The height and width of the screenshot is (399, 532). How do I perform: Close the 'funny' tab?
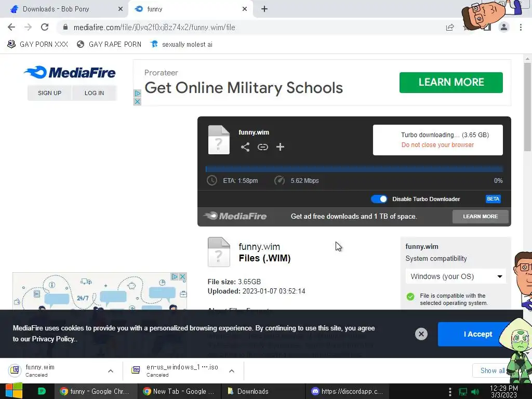pyautogui.click(x=245, y=9)
